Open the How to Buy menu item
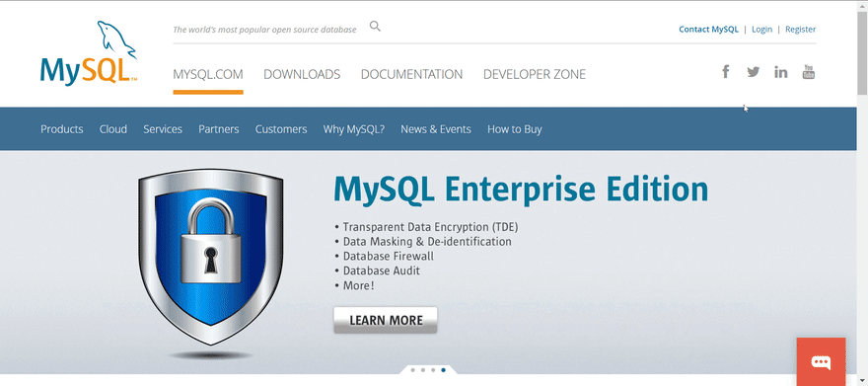 (514, 129)
